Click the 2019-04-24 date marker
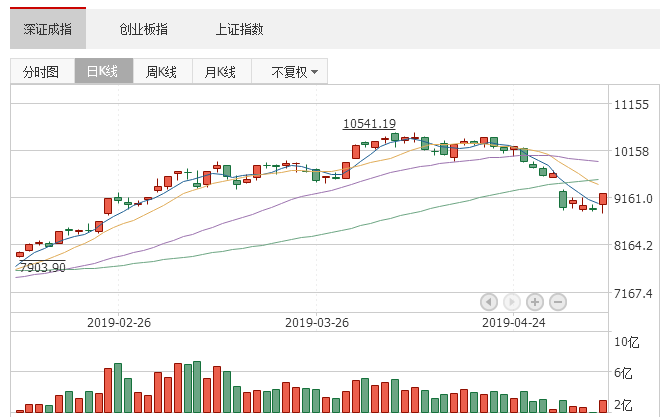This screenshot has width=665, height=419. [514, 322]
